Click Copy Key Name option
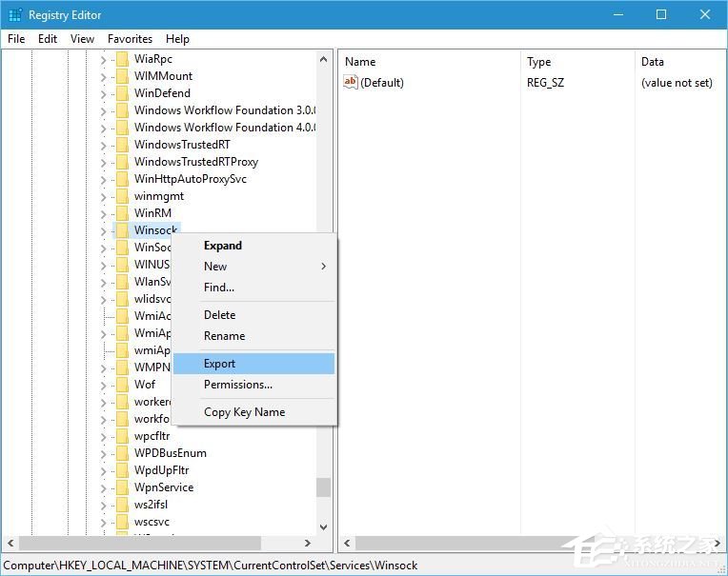This screenshot has height=576, width=728. (244, 412)
